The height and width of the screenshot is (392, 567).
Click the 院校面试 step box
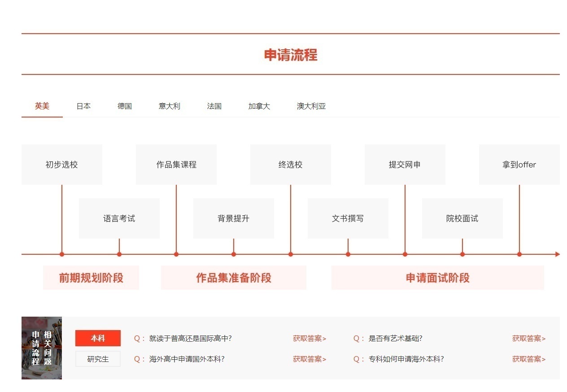[x=462, y=218]
